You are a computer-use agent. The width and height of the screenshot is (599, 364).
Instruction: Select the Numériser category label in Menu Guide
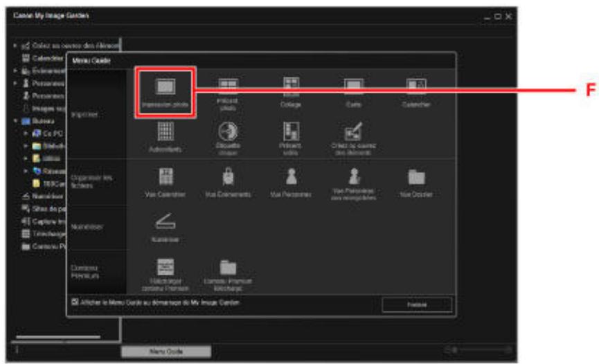coord(87,227)
